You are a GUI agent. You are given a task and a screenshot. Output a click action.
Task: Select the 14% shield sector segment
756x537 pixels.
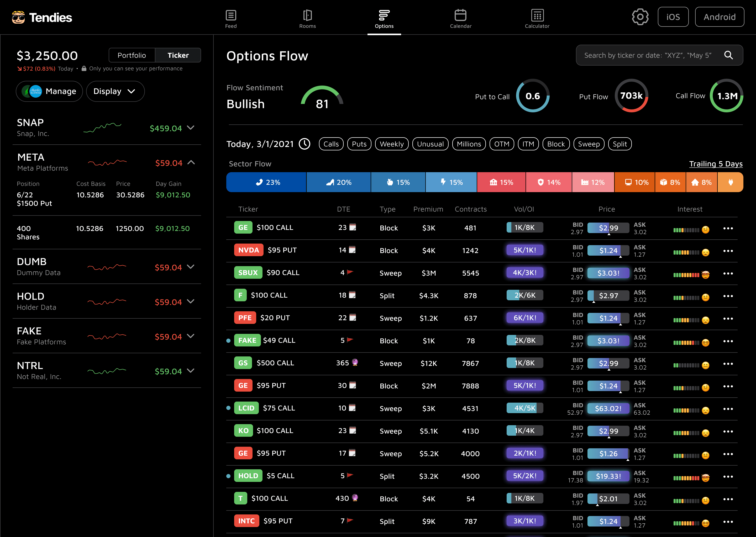point(549,182)
